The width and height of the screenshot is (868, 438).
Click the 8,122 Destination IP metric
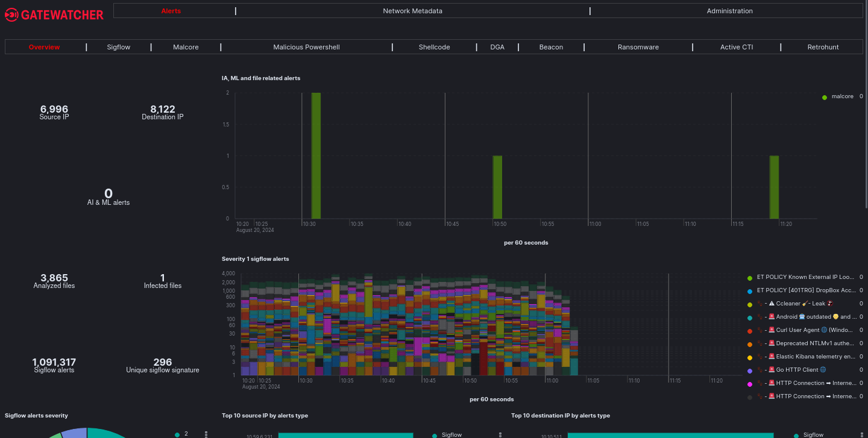pos(163,112)
